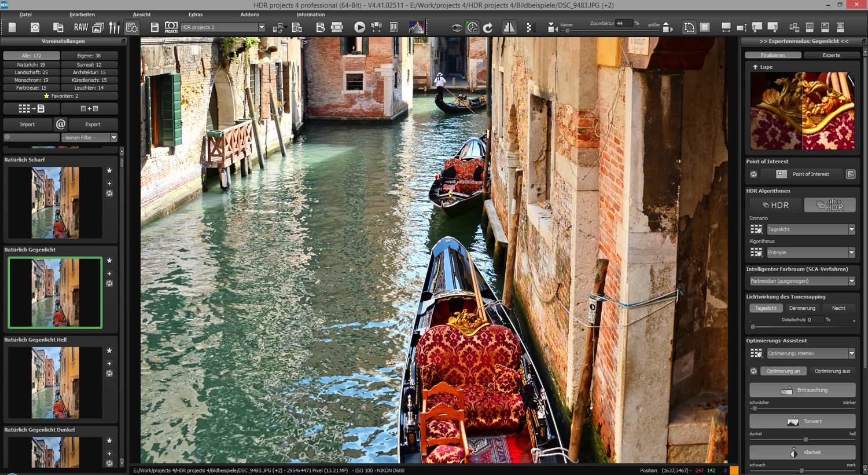Click the @ icon between Import and Export
This screenshot has width=868, height=475.
pos(61,124)
